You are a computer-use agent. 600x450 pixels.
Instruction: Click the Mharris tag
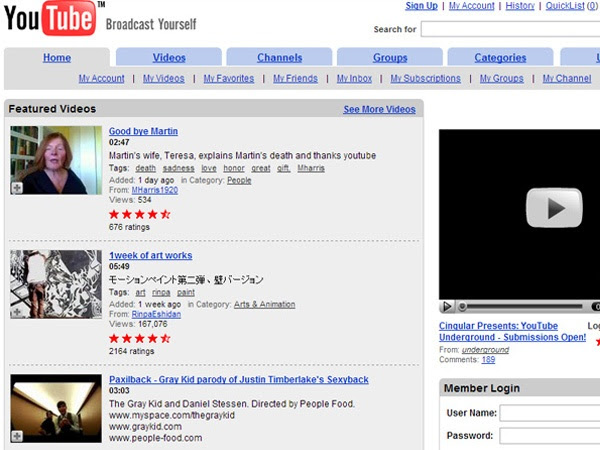pos(311,168)
